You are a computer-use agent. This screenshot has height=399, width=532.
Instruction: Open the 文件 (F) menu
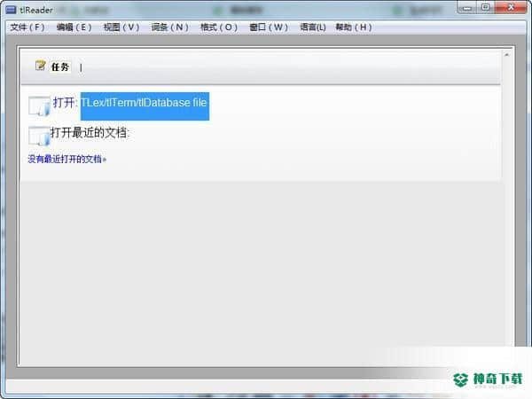(27, 27)
